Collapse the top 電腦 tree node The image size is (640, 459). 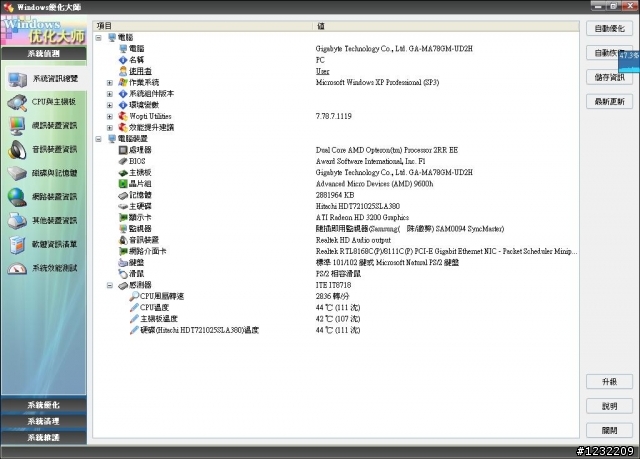[x=98, y=38]
